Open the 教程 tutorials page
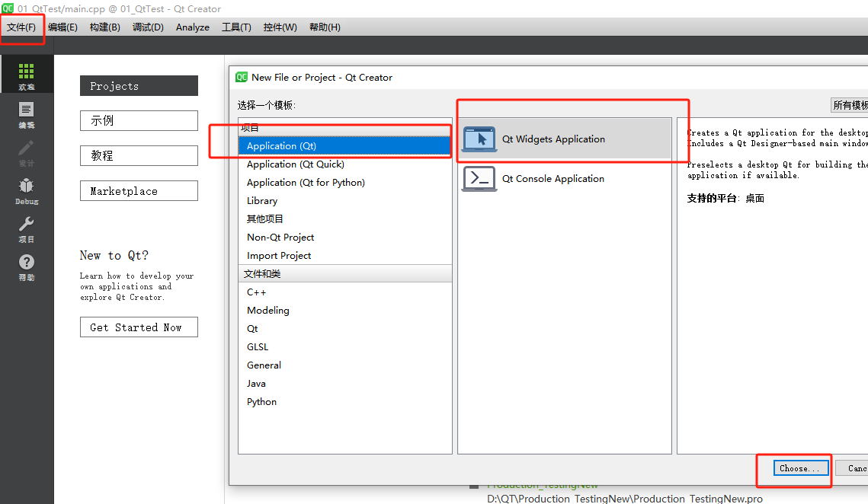The width and height of the screenshot is (868, 504). (x=139, y=155)
